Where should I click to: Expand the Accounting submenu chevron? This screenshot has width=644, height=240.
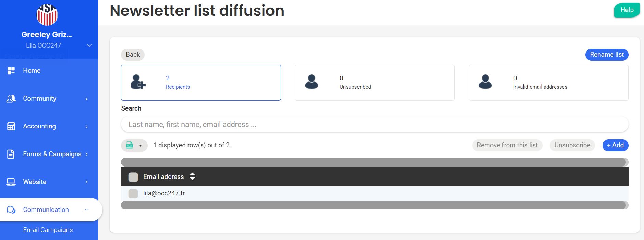click(86, 126)
